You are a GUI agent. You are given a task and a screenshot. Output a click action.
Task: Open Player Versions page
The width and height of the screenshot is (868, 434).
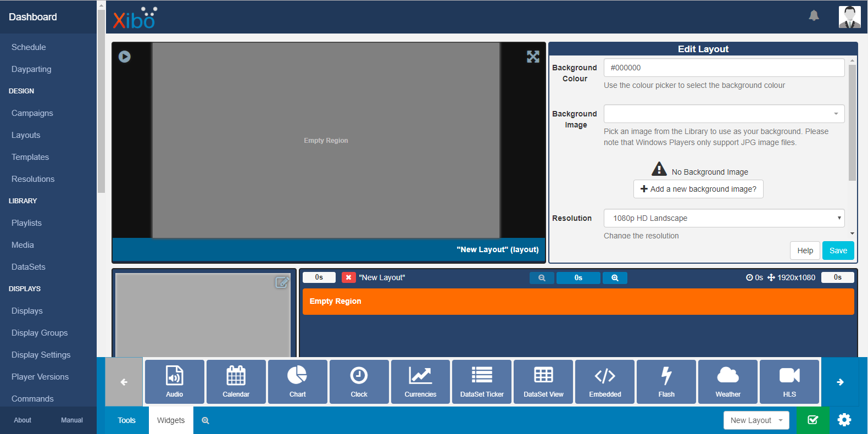click(x=40, y=377)
